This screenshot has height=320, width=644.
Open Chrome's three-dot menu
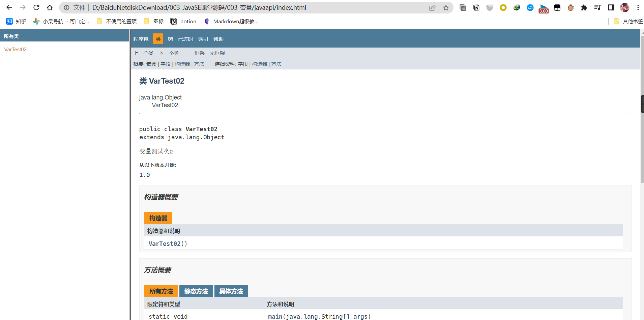638,8
